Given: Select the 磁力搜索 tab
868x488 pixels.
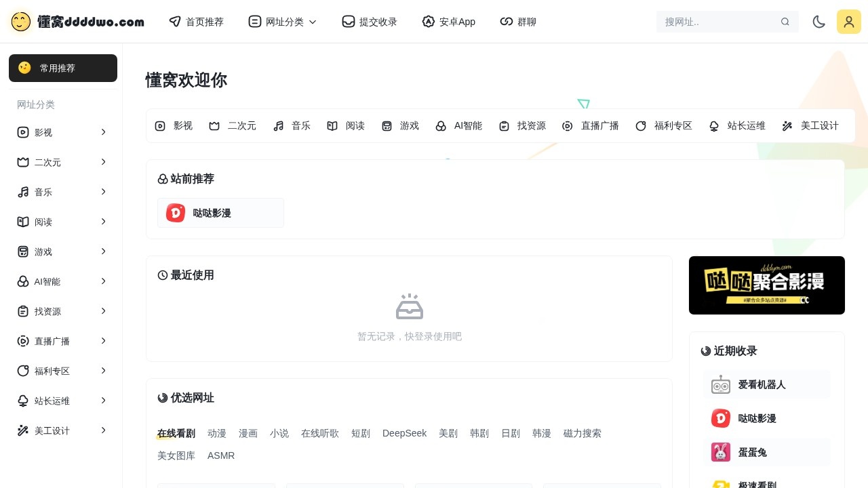Looking at the screenshot, I should pyautogui.click(x=583, y=433).
